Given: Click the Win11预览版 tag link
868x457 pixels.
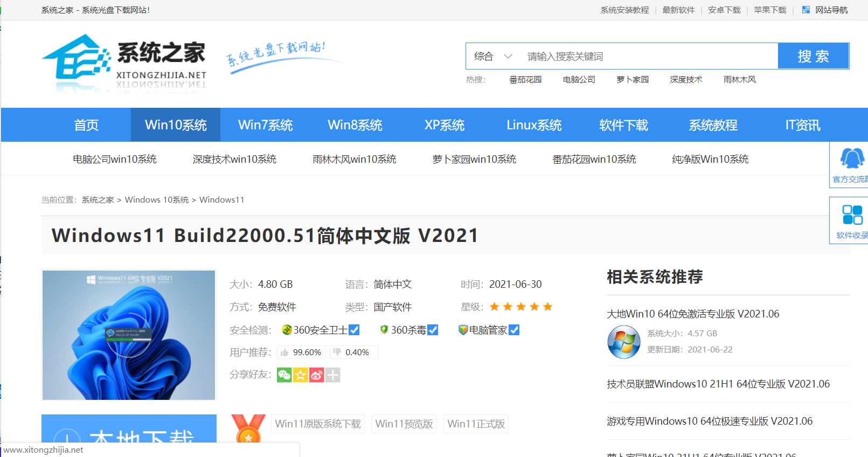Looking at the screenshot, I should tap(404, 424).
